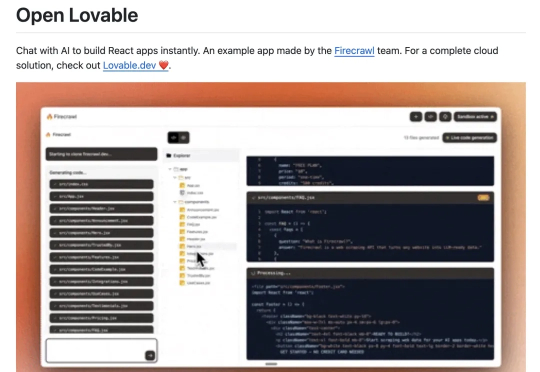Click the horizontal scroll handle below the code panel

point(271,364)
